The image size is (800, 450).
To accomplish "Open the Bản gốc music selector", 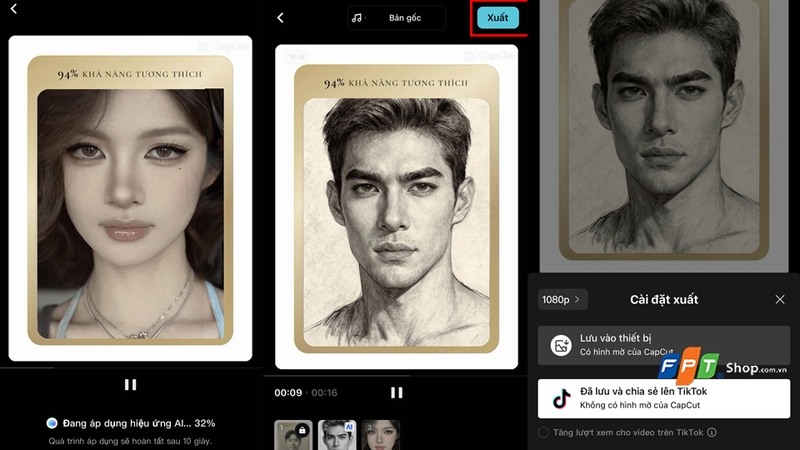I will [396, 18].
